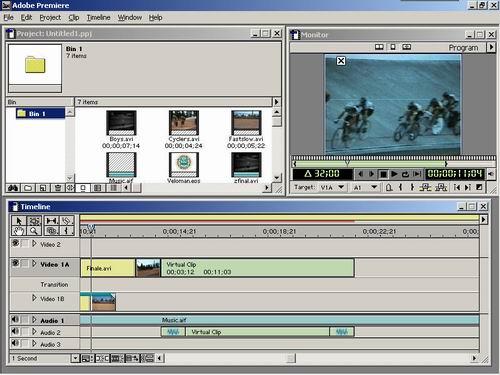Click the Previous Edit button in Monitor
Viewport: 500px width, 375px height.
pyautogui.click(x=457, y=187)
